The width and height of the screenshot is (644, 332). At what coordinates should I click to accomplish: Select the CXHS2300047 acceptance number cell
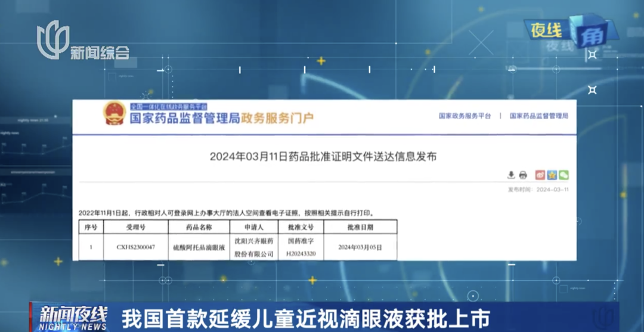[x=135, y=247]
